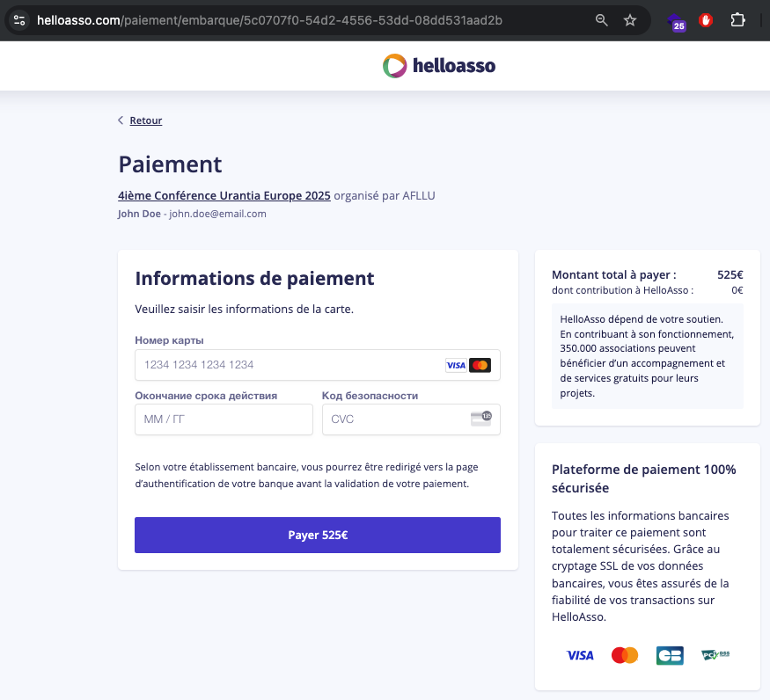Click the browser URL address text
This screenshot has height=700, width=770.
coord(269,20)
